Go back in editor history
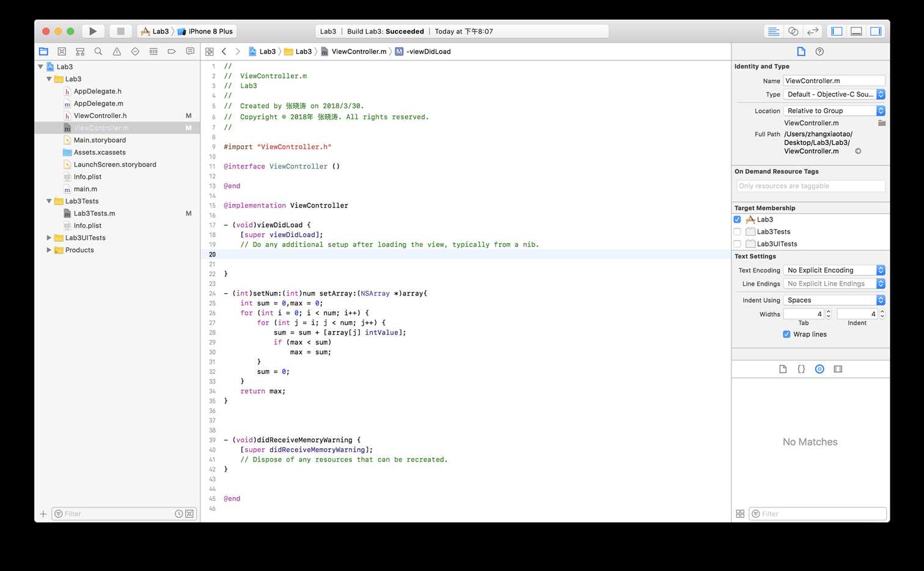The image size is (924, 571). pos(224,51)
